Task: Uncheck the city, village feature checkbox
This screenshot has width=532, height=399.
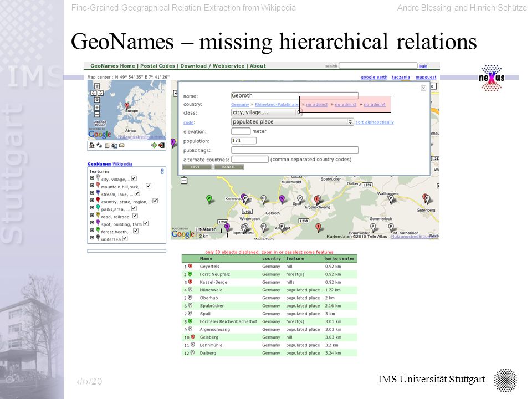Action: pos(134,178)
